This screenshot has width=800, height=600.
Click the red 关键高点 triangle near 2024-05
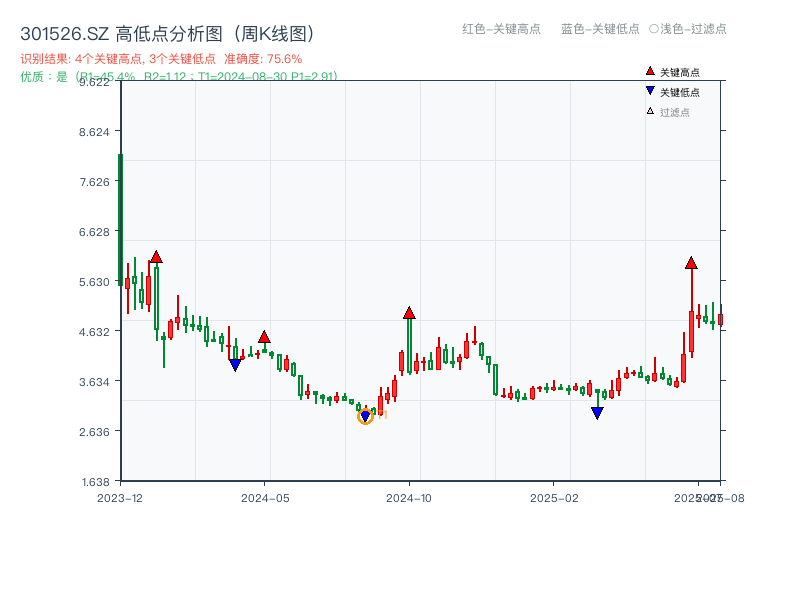(x=264, y=337)
